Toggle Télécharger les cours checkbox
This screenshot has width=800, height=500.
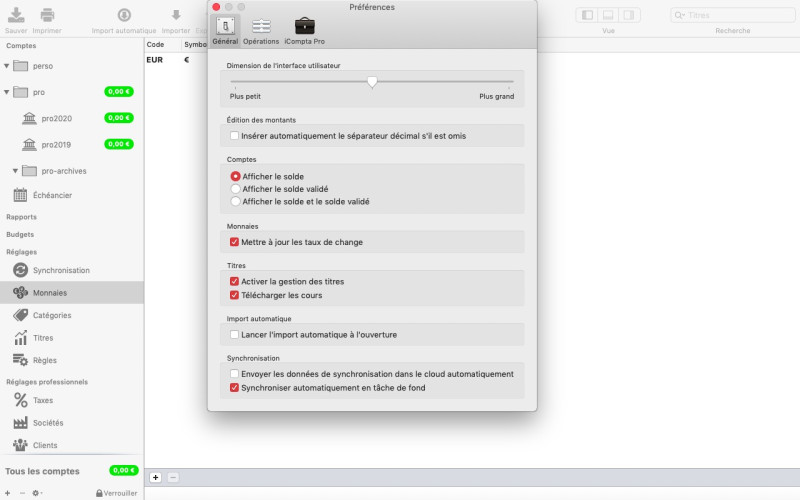235,295
